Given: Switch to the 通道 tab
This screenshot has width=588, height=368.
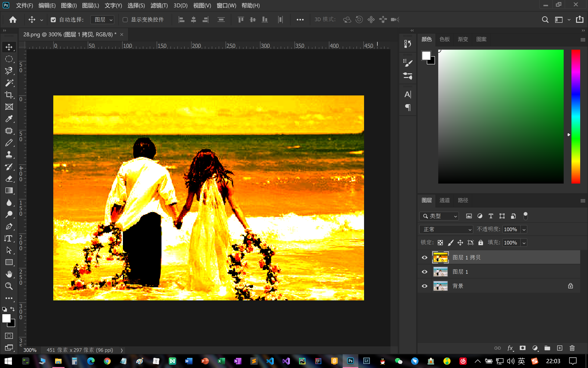Looking at the screenshot, I should (x=444, y=200).
